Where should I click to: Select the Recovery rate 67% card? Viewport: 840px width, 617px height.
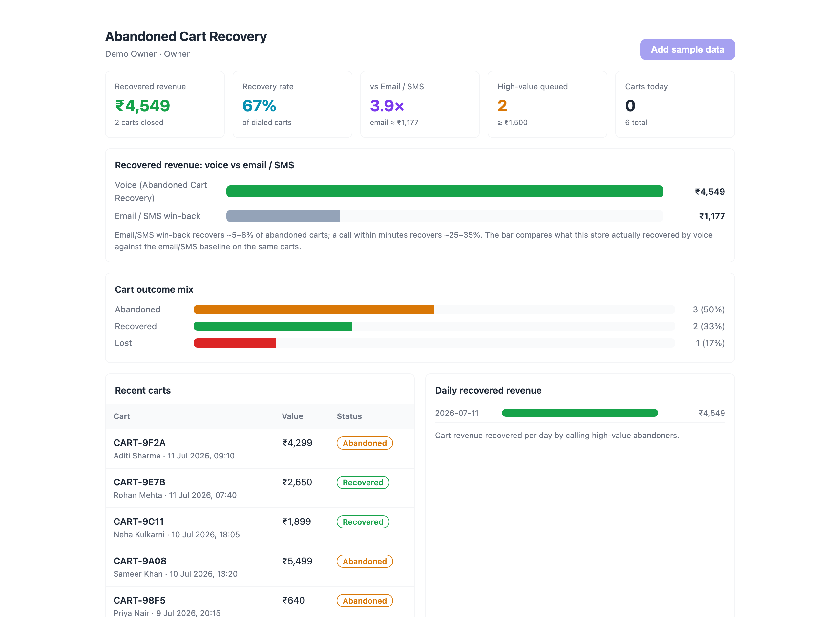coord(292,104)
